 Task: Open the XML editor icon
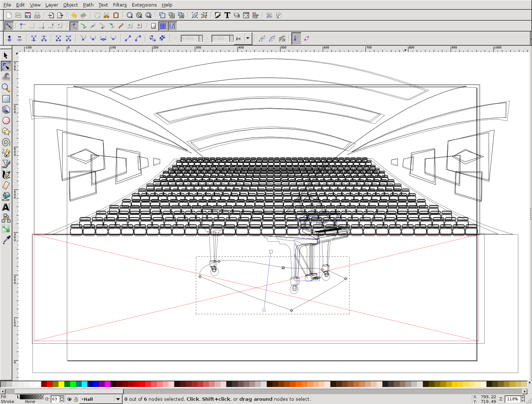tap(246, 15)
